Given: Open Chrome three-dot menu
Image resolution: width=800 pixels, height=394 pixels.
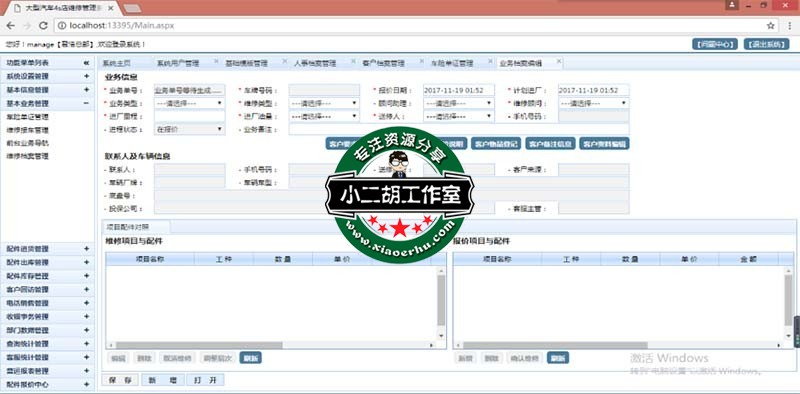Looking at the screenshot, I should tap(789, 26).
